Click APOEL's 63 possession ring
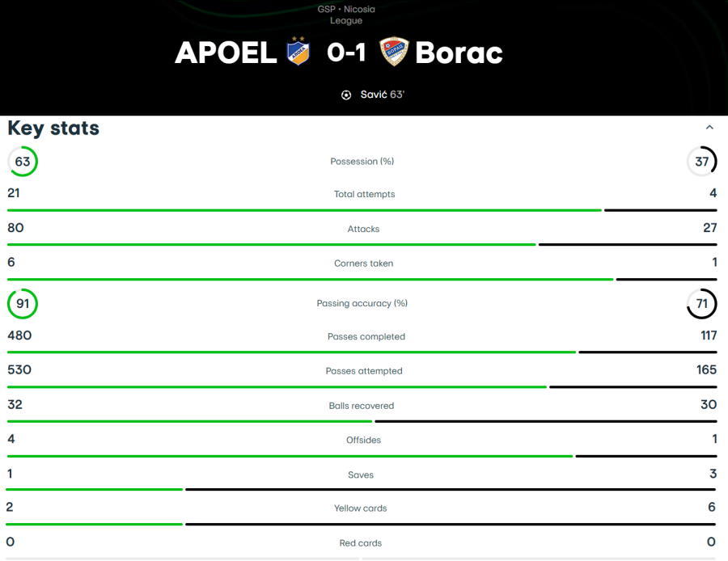 pos(23,162)
